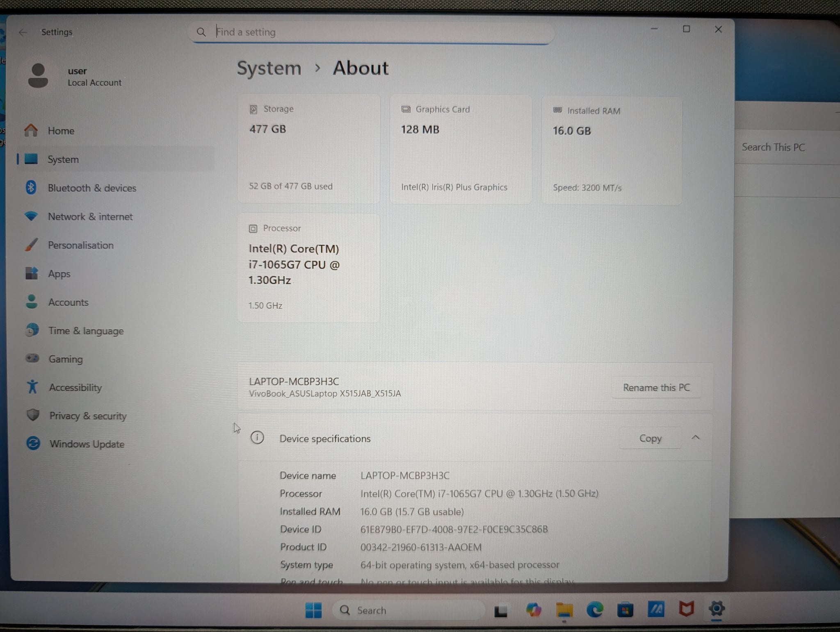
Task: Click the Accessibility figure icon
Action: [x=32, y=386]
